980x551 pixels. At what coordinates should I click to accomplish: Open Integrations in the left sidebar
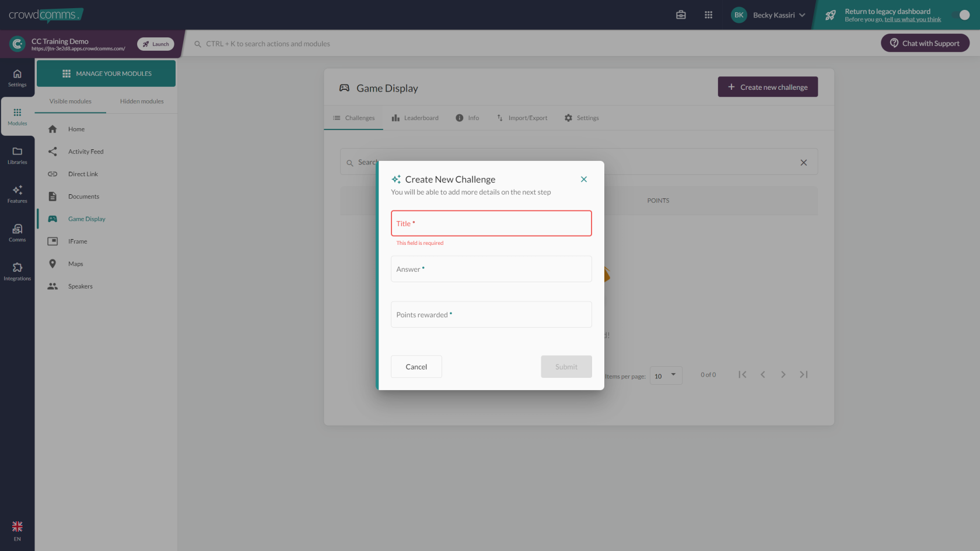pyautogui.click(x=17, y=272)
